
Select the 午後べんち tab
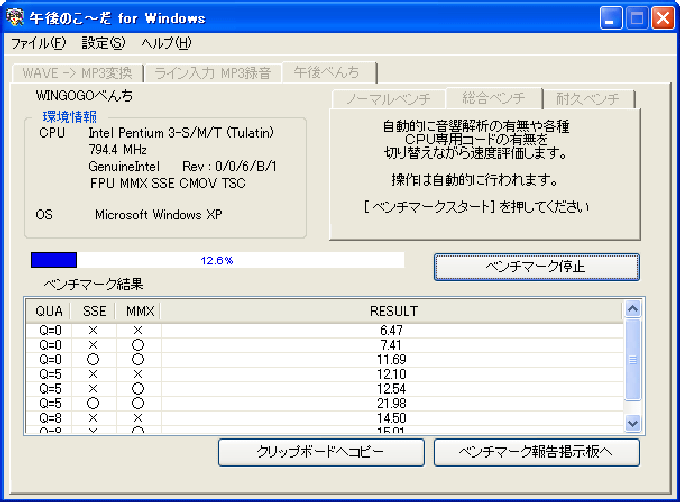pyautogui.click(x=329, y=72)
